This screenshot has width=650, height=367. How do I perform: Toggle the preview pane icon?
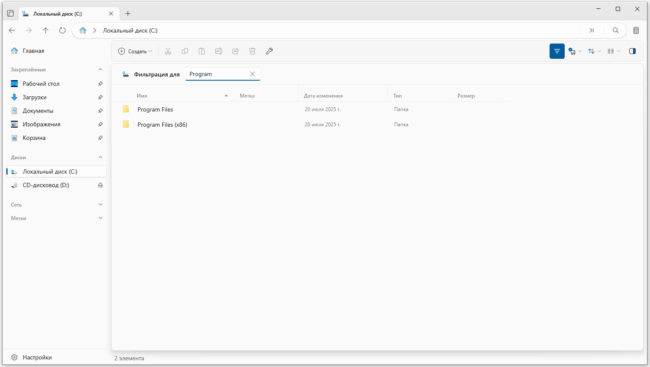tap(632, 51)
